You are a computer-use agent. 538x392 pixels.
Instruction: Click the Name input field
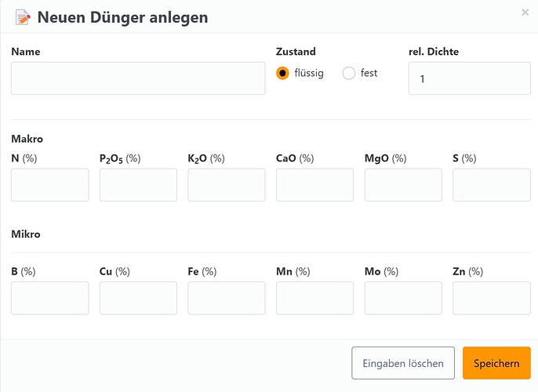[138, 78]
